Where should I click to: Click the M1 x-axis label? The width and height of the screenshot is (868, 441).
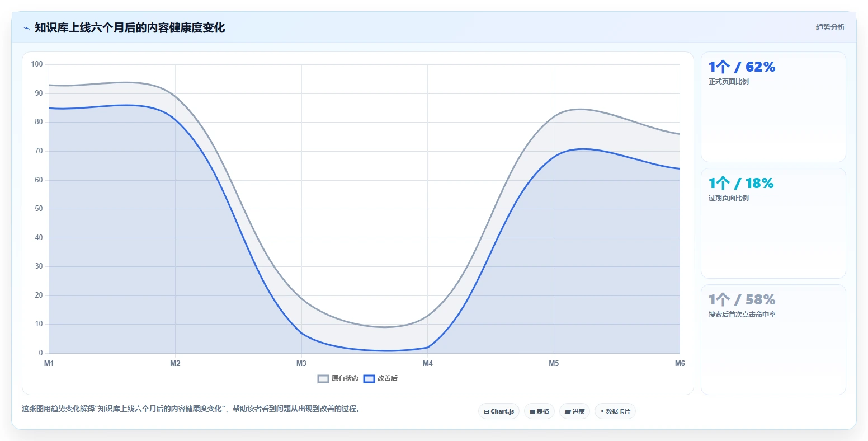coord(49,364)
